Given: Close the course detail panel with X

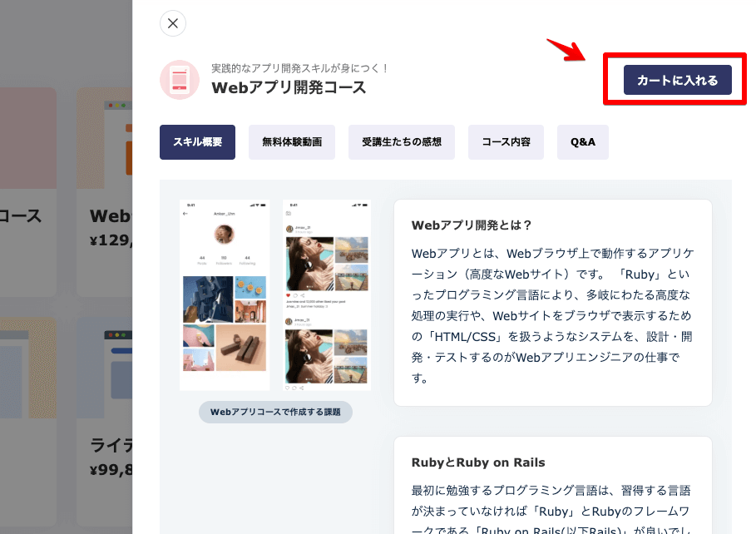Looking at the screenshot, I should tap(173, 23).
